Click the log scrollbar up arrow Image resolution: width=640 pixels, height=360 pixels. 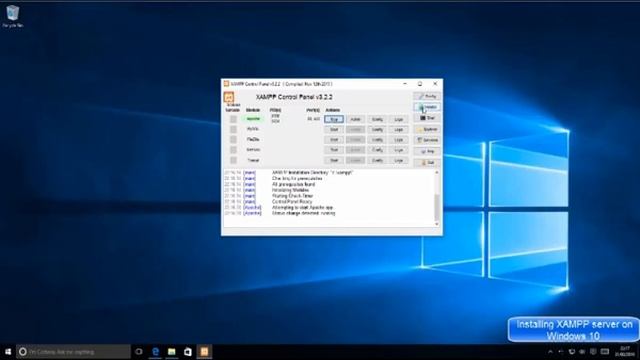pos(437,173)
